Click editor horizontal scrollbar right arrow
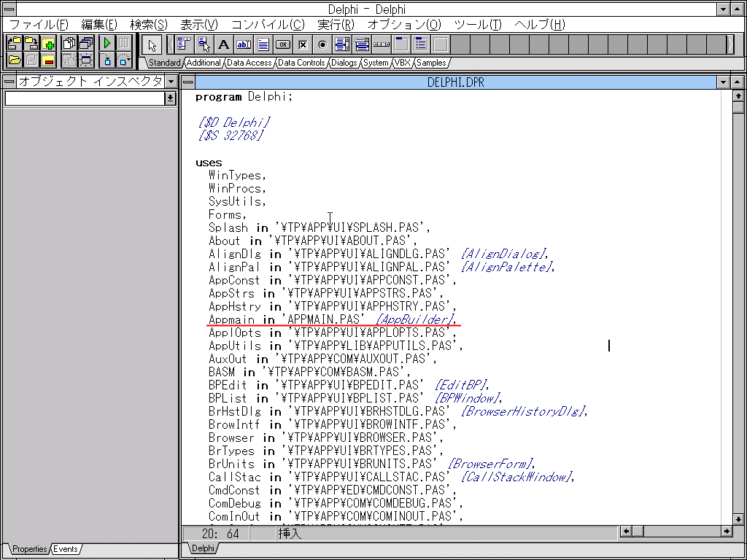The height and width of the screenshot is (560, 747). [x=727, y=531]
